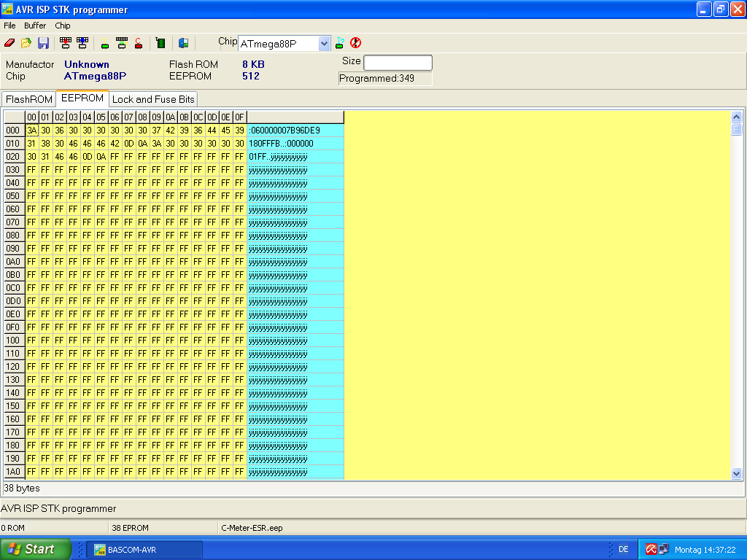Select row address 100 in hex grid
The height and width of the screenshot is (560, 747).
point(13,341)
